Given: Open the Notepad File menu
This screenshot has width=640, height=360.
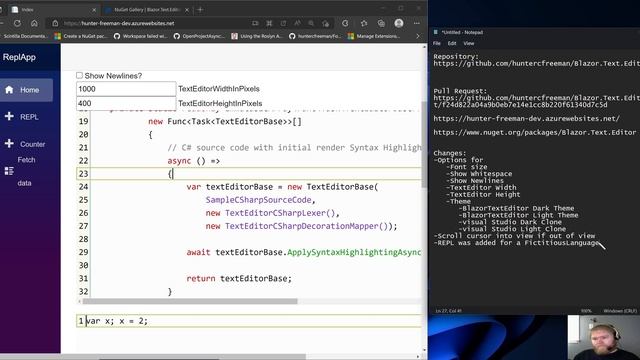Looking at the screenshot, I should coord(437,43).
